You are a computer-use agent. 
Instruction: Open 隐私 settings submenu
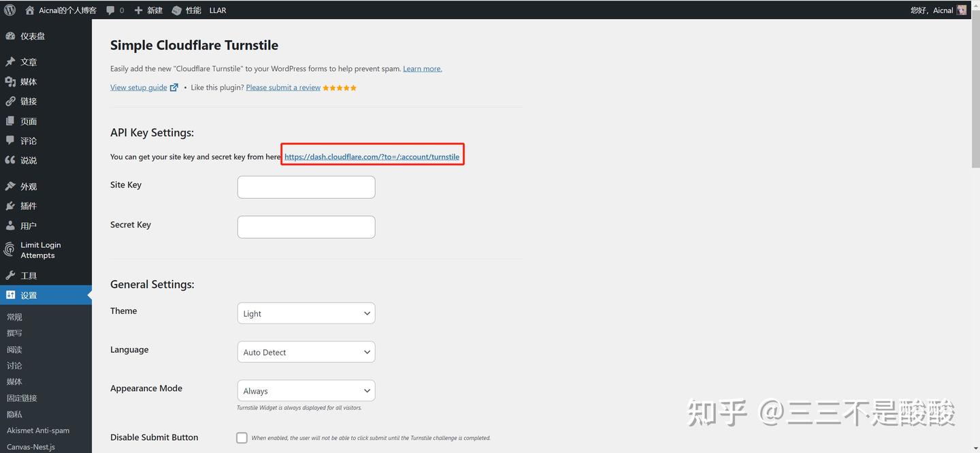coord(14,414)
